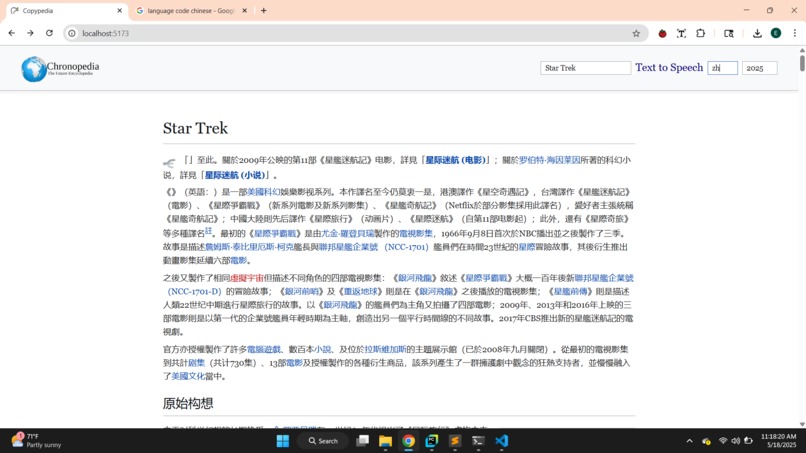This screenshot has width=806, height=453.
Task: Open the Wi-Fi network tray icon
Action: click(x=723, y=441)
